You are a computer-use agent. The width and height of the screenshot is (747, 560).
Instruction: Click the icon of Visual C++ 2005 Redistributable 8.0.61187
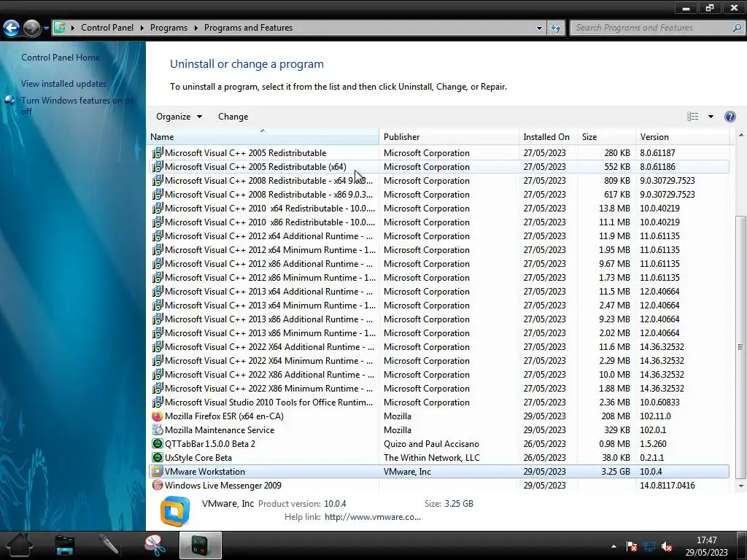pyautogui.click(x=158, y=153)
